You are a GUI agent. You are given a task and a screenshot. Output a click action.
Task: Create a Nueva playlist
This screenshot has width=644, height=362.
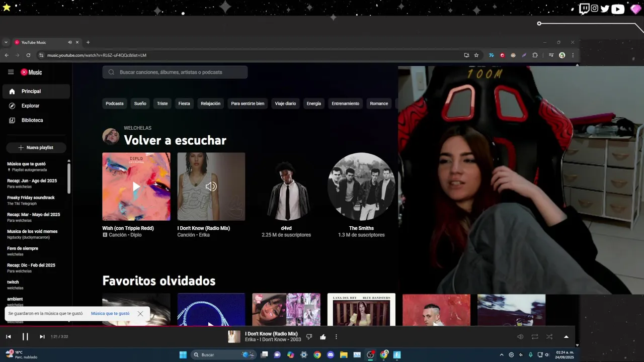(36, 148)
